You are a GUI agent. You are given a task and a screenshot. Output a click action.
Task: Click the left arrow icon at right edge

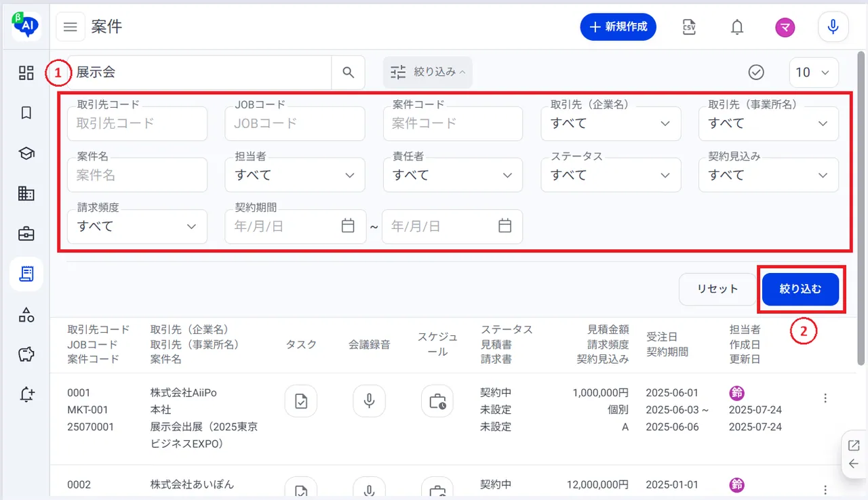click(854, 464)
